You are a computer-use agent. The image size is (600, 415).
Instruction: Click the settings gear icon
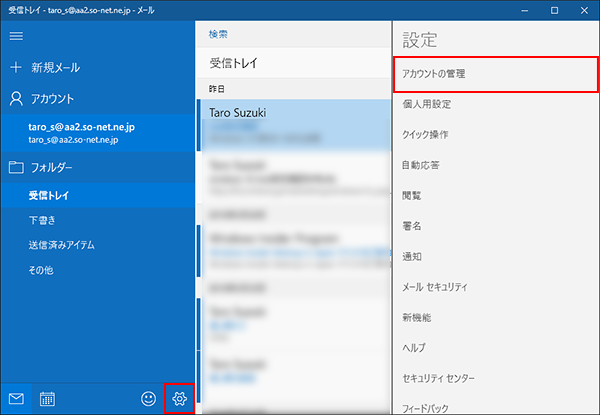[180, 398]
